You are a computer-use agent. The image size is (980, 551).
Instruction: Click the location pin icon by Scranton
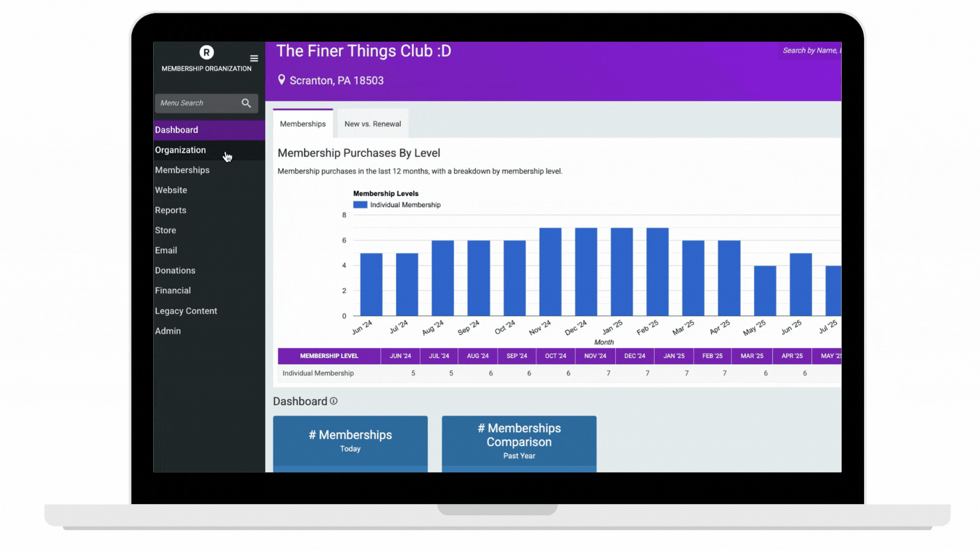click(281, 80)
